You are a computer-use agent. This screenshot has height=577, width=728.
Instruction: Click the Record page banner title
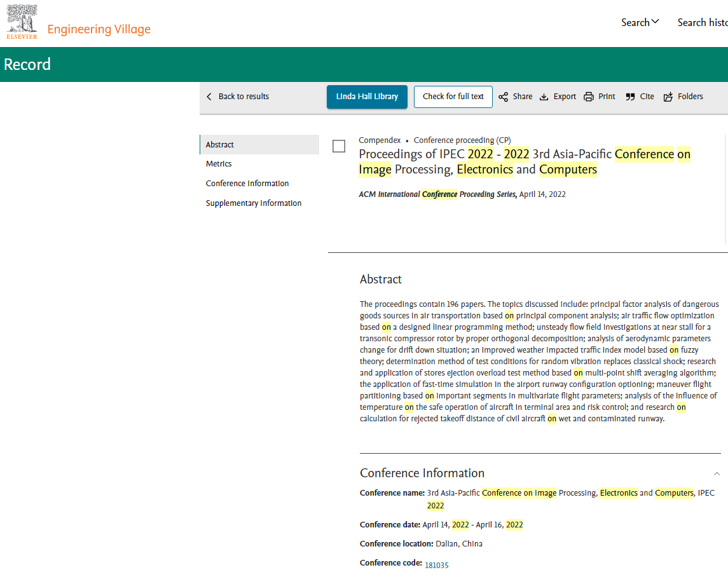tap(27, 64)
